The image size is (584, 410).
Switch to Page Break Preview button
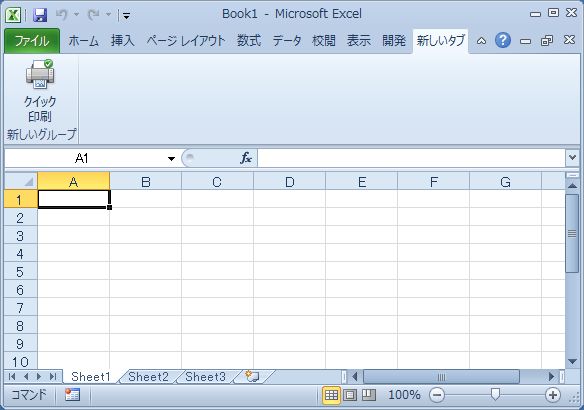369,395
